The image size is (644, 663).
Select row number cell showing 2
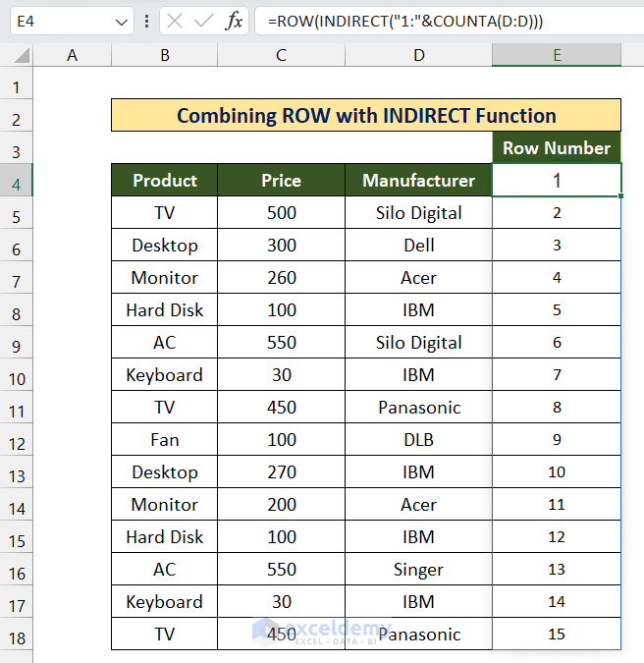point(557,213)
